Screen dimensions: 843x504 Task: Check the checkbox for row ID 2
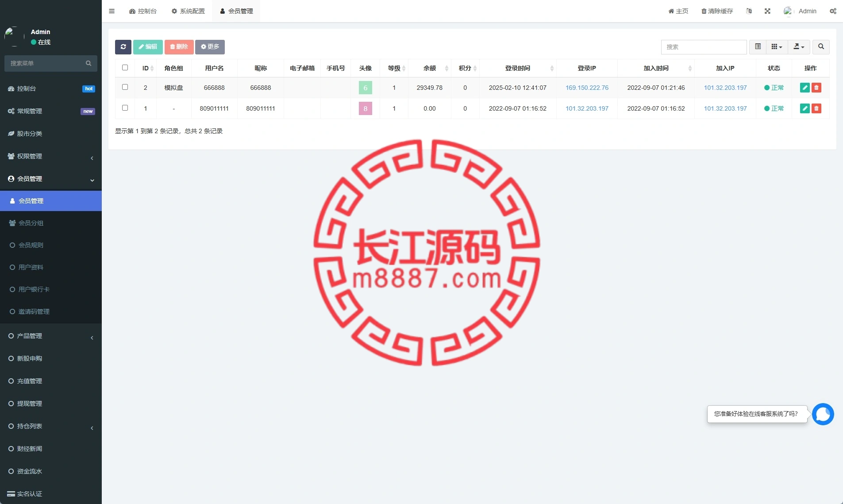[x=125, y=87]
